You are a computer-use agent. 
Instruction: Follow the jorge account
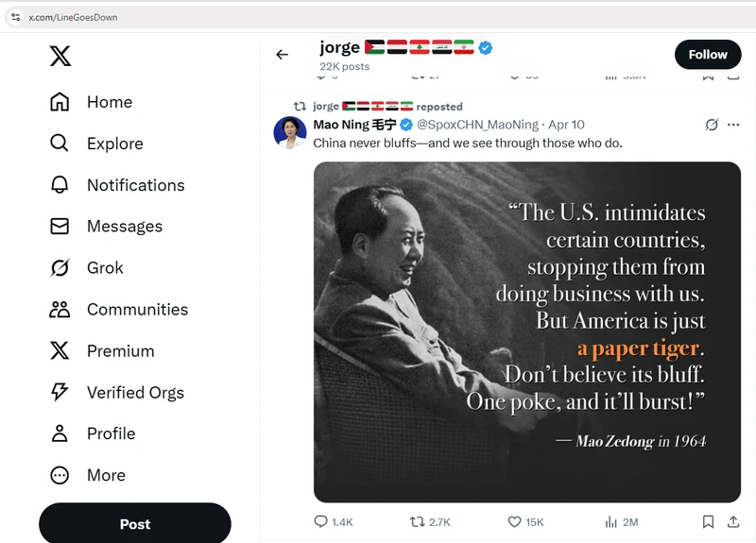[x=707, y=55]
